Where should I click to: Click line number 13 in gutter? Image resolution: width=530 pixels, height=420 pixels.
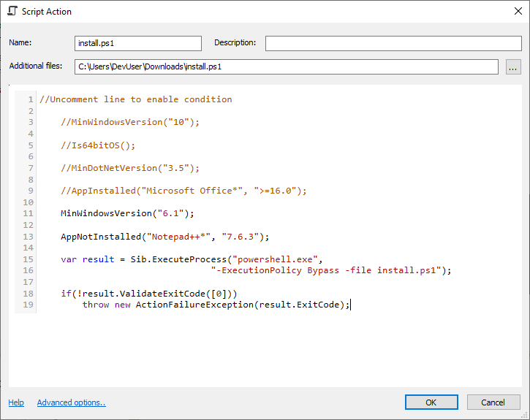click(28, 237)
